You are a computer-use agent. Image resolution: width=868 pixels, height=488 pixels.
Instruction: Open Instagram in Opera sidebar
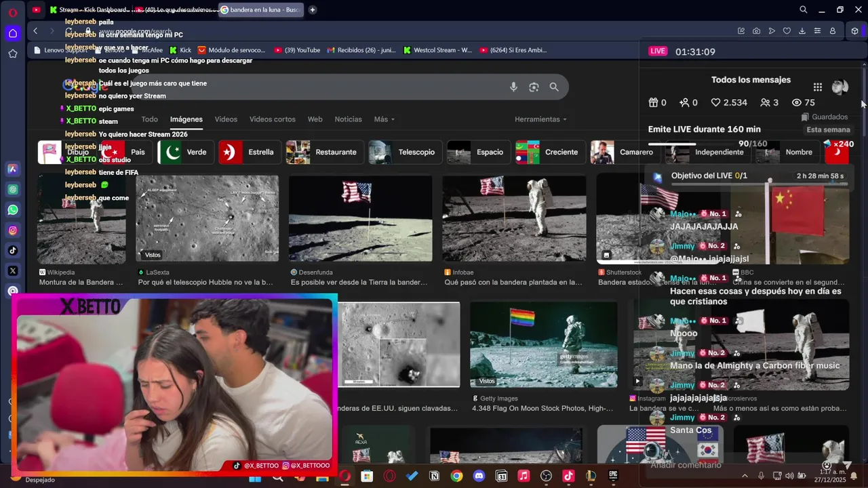tap(13, 230)
